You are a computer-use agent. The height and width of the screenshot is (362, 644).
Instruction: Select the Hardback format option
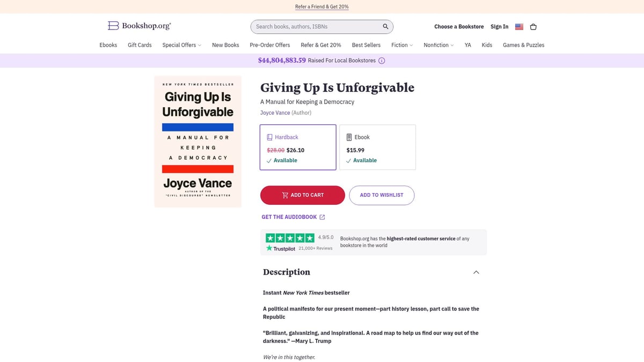point(298,147)
